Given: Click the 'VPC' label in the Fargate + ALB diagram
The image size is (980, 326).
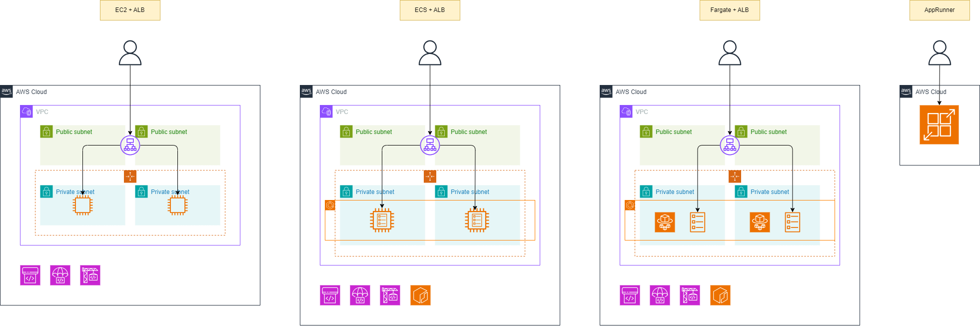Looking at the screenshot, I should (642, 112).
